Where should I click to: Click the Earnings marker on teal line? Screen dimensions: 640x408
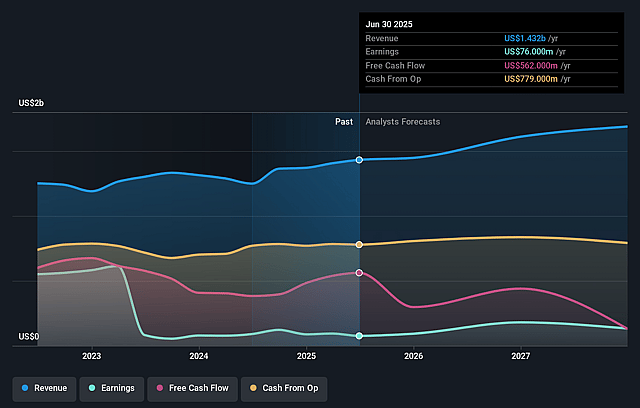point(359,336)
